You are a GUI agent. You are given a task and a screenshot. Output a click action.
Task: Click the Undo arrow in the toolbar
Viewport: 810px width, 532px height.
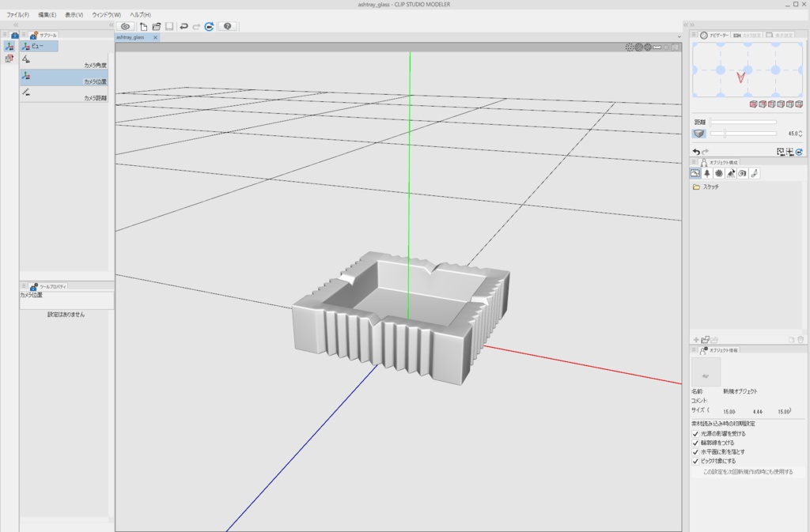click(183, 26)
